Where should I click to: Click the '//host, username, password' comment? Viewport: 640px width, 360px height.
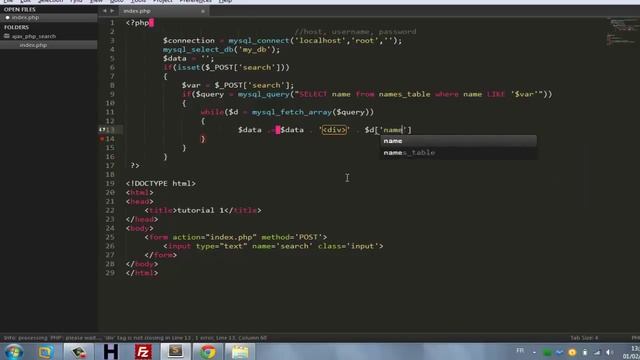355,32
